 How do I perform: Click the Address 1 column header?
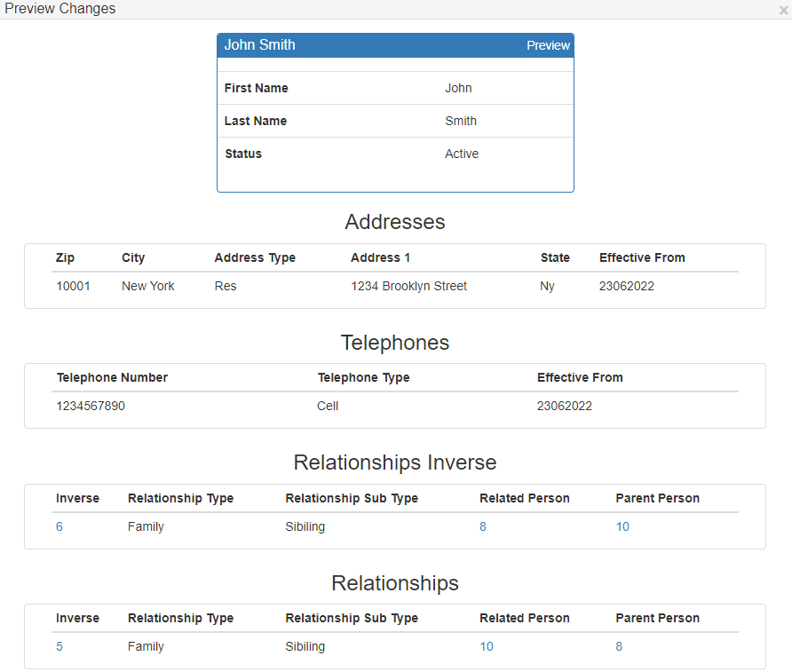point(380,257)
